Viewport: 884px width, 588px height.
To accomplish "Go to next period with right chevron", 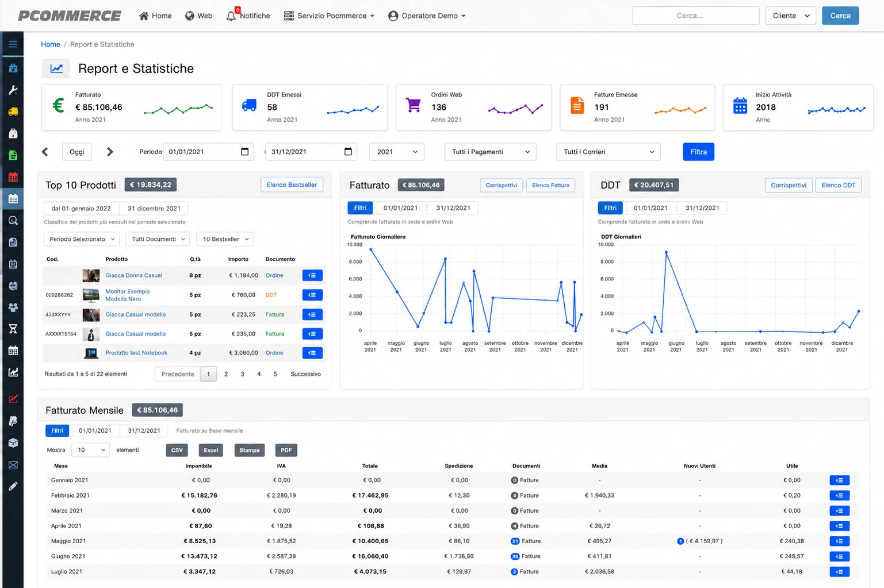I will [110, 152].
